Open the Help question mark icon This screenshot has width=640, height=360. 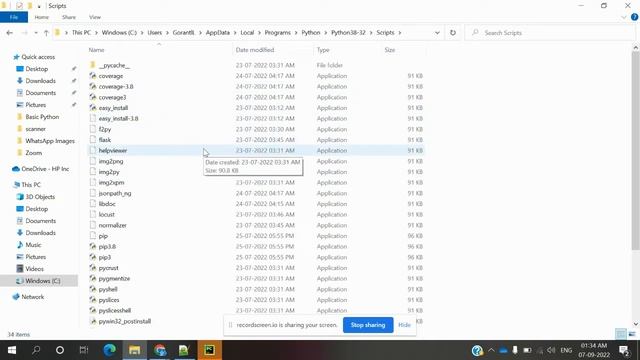pos(634,17)
